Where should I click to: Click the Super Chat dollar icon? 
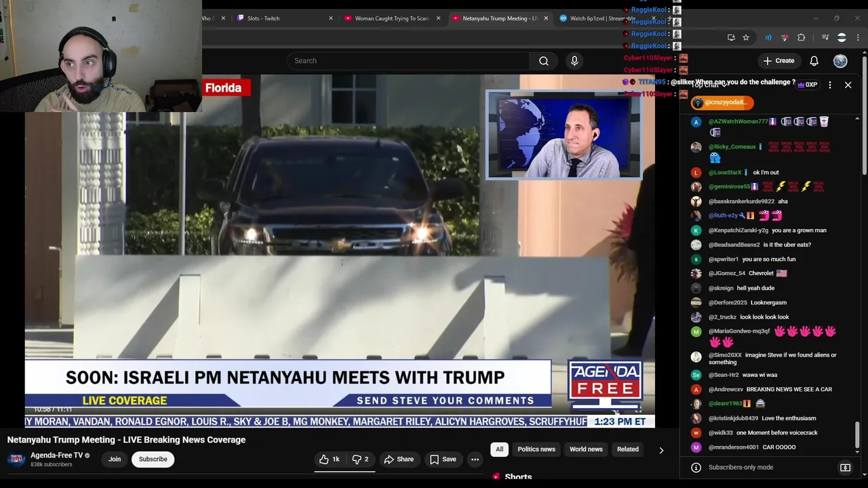[x=845, y=467]
